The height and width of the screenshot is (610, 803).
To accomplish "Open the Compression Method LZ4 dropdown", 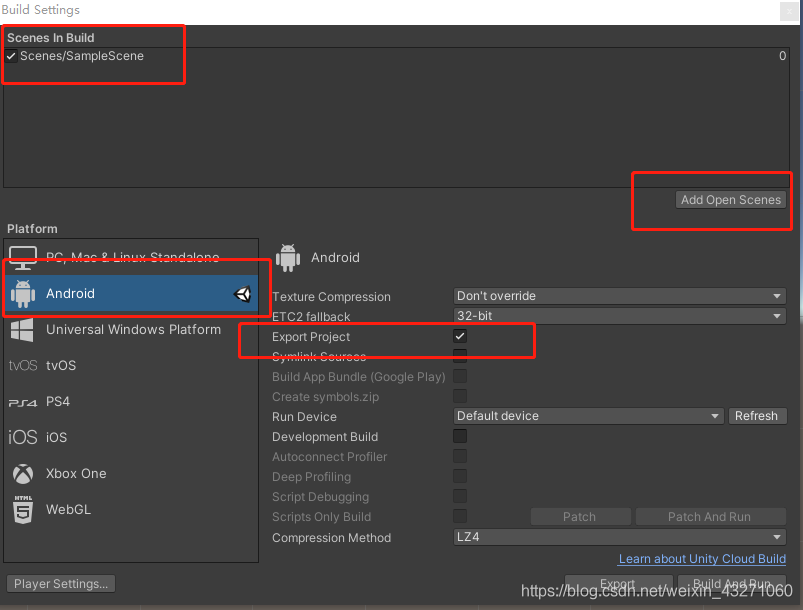I will [x=620, y=537].
